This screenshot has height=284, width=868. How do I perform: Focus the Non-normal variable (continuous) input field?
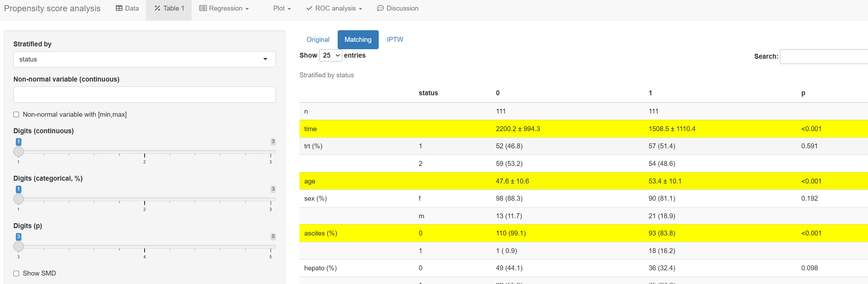(x=144, y=95)
